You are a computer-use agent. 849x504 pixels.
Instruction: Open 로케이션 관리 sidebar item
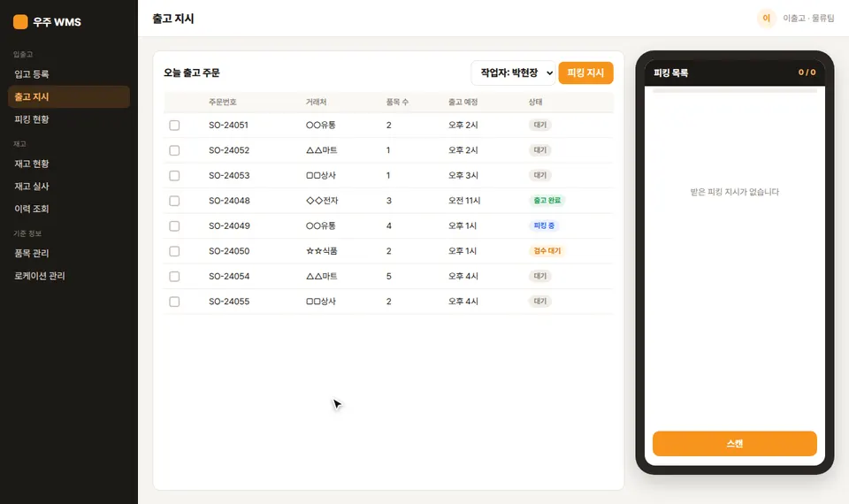click(69, 276)
